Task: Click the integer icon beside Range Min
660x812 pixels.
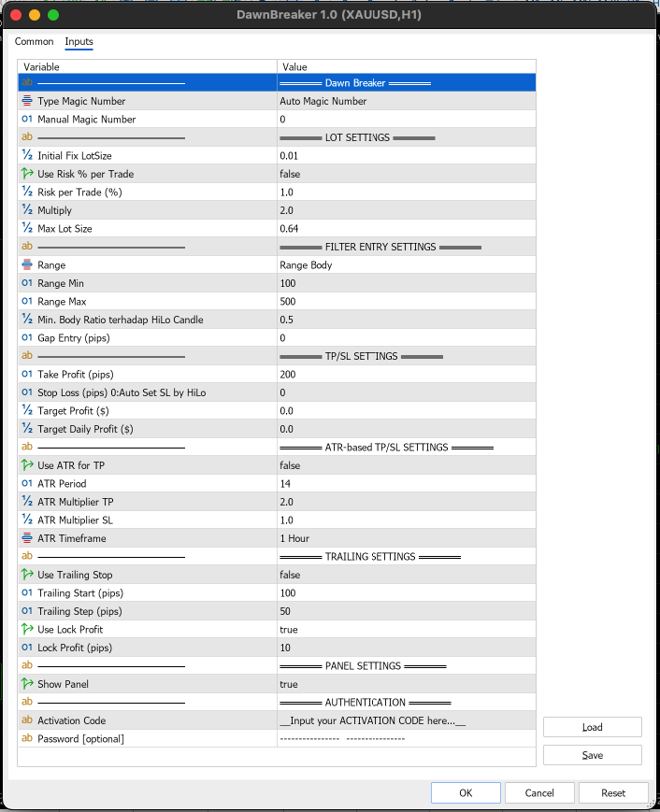Action: [x=27, y=283]
